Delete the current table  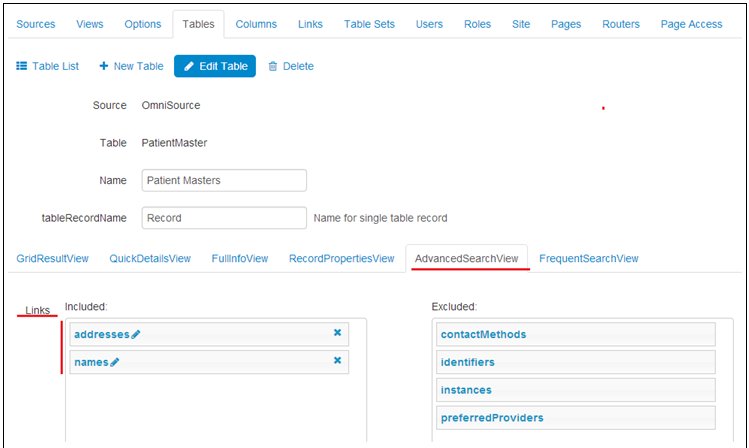[x=291, y=66]
